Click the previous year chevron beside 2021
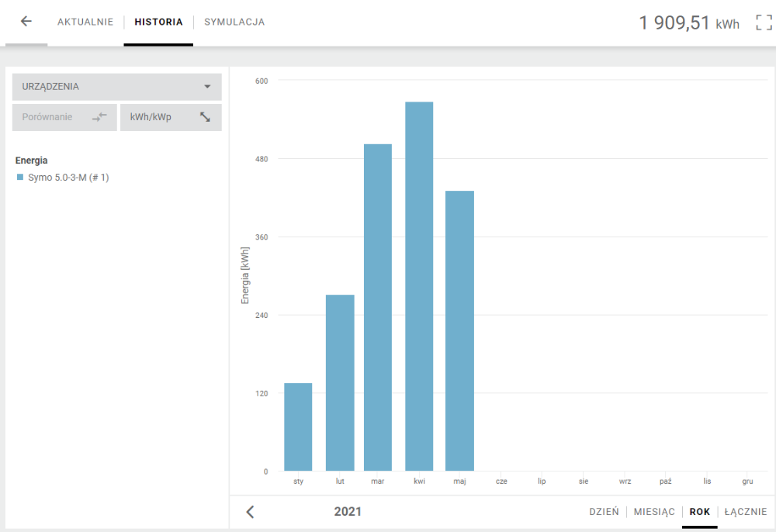The width and height of the screenshot is (776, 532). pos(251,512)
